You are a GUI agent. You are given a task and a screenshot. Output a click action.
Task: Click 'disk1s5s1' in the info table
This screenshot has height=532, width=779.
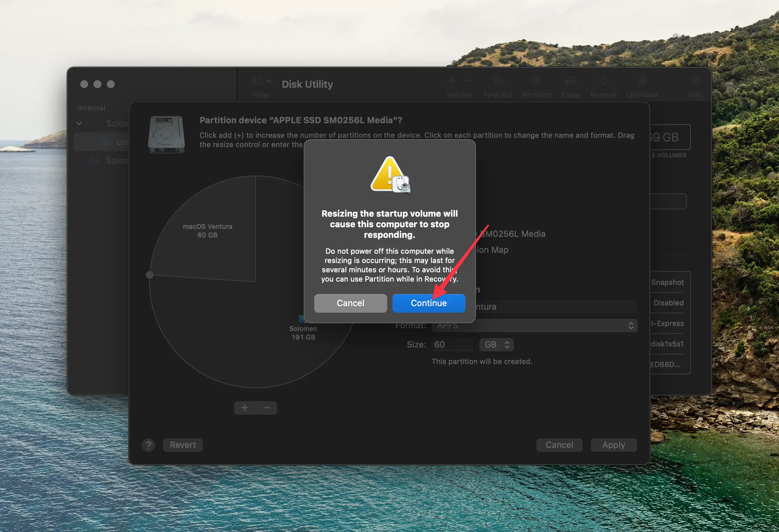click(667, 344)
